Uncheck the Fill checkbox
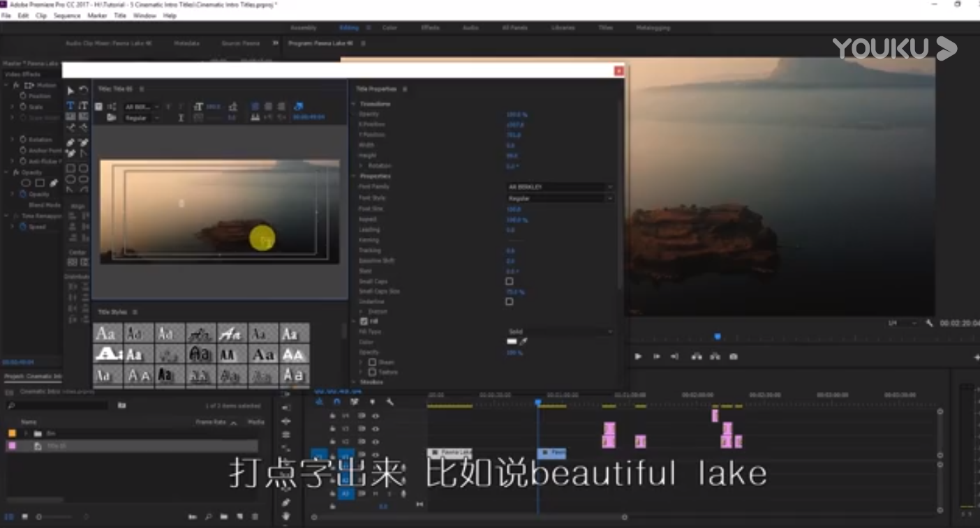 pos(364,322)
